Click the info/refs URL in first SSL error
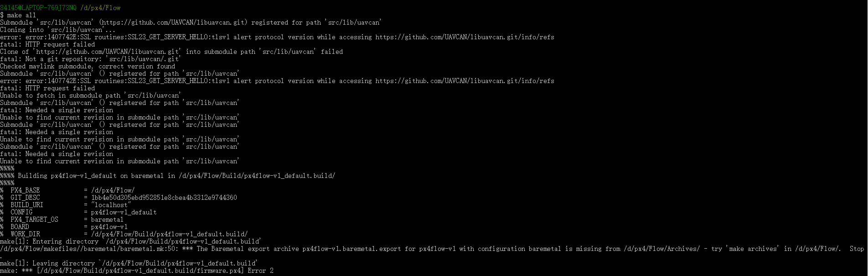The image size is (868, 276). (465, 37)
